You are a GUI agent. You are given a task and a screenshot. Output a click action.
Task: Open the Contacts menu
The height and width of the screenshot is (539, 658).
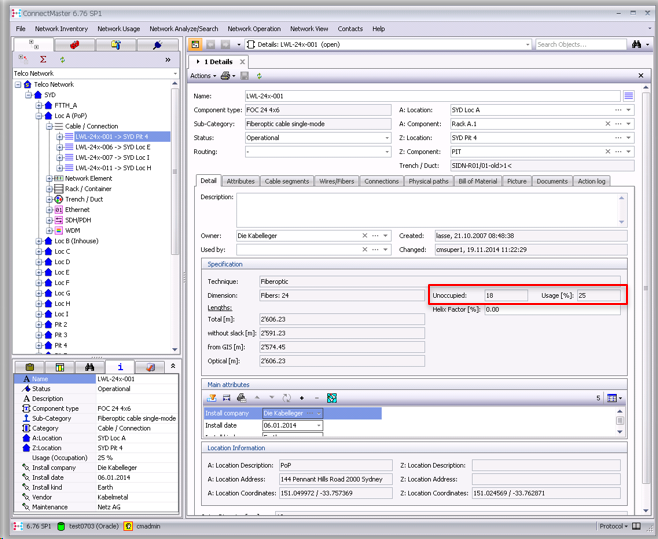pos(350,29)
